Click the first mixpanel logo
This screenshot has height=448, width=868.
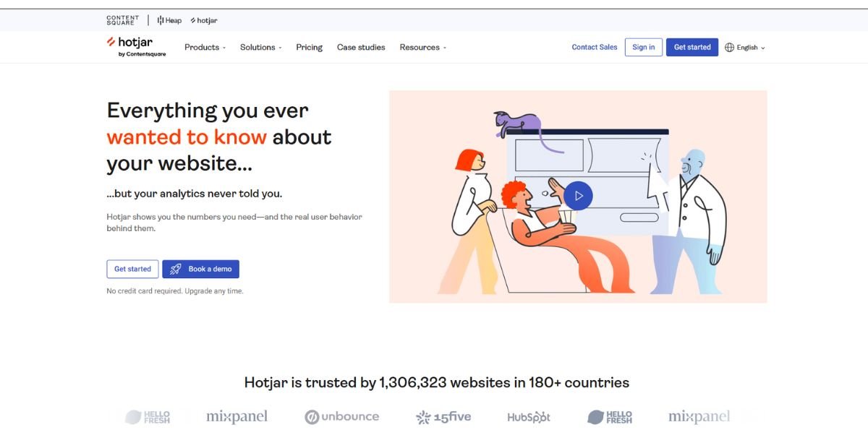coord(237,417)
